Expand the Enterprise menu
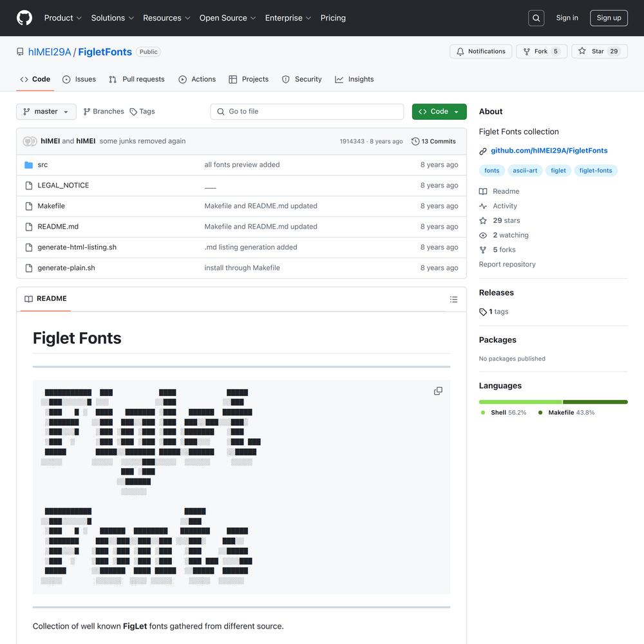The image size is (644, 644). coord(288,18)
